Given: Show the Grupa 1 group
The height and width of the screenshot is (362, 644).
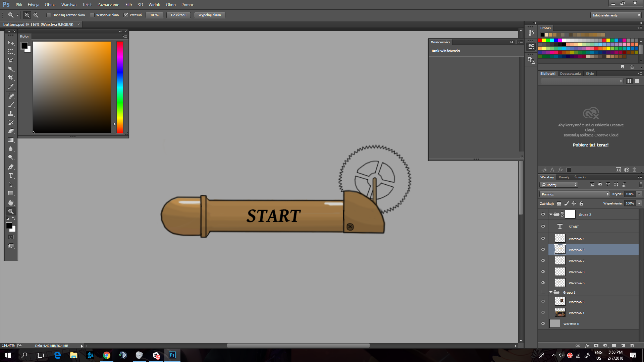Looking at the screenshot, I should 543,292.
